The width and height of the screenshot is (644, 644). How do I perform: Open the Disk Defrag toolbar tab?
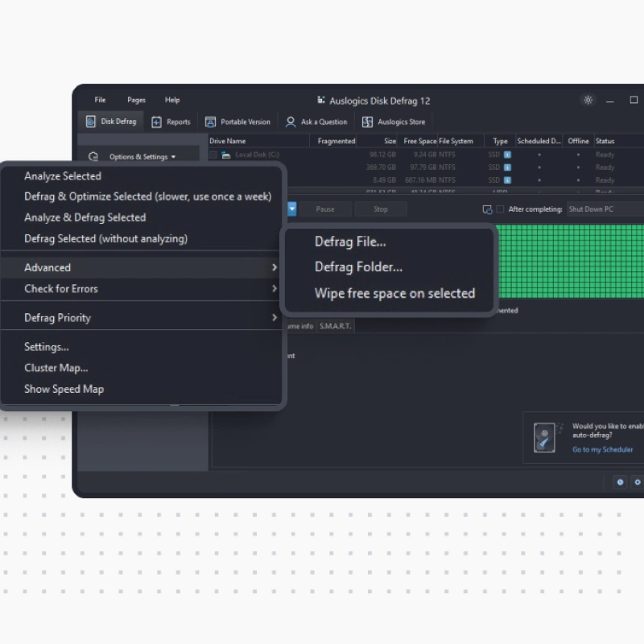(111, 122)
